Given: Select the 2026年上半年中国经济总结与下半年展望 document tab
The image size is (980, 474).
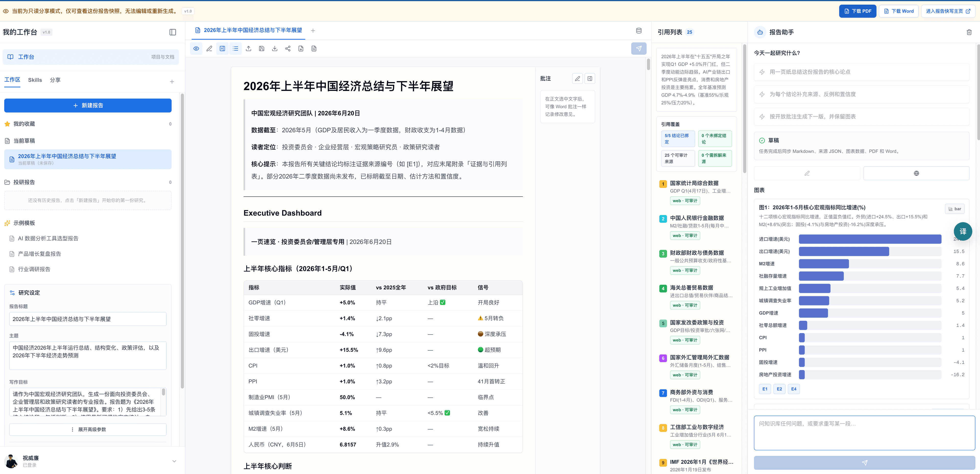Looking at the screenshot, I should click(248, 30).
